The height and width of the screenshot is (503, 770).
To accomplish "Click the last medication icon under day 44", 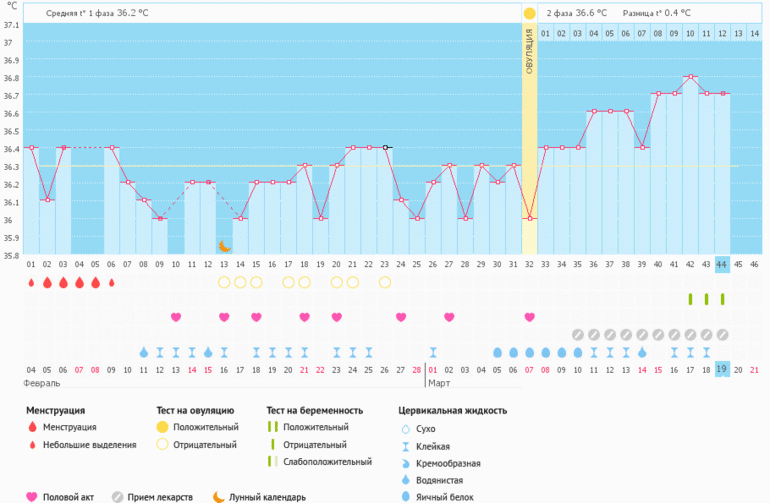I will (x=722, y=334).
